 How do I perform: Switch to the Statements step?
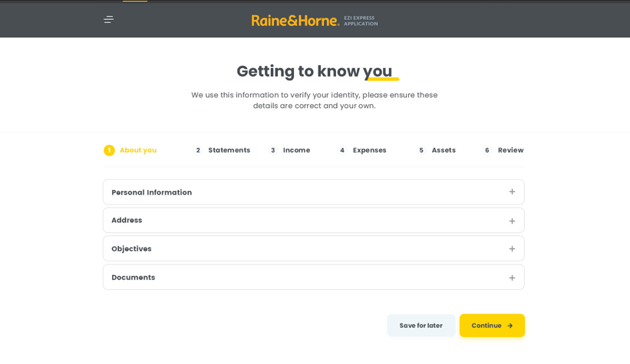[x=229, y=150]
